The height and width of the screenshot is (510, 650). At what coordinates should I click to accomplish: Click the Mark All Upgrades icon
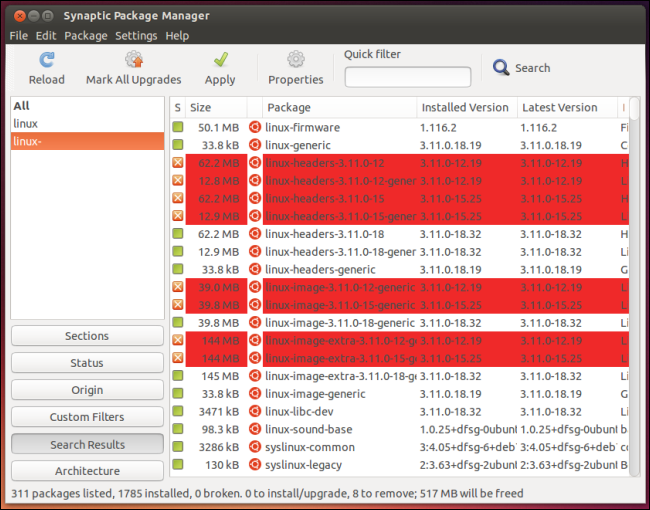click(133, 60)
